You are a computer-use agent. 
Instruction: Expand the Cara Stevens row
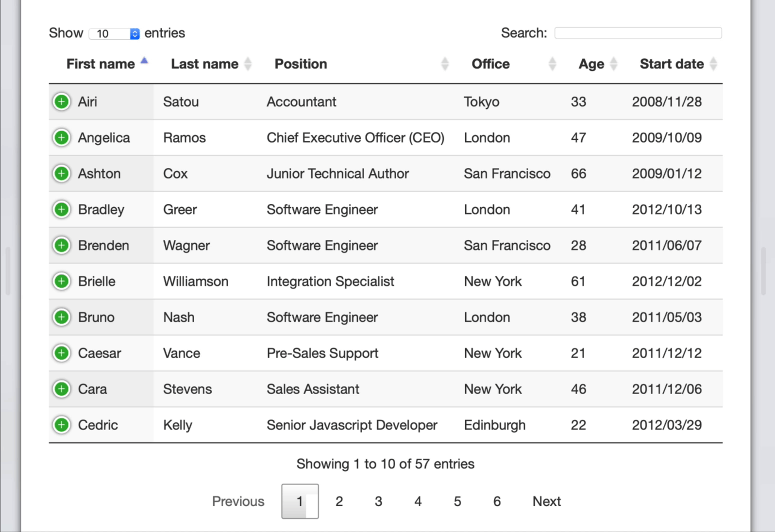click(x=62, y=389)
